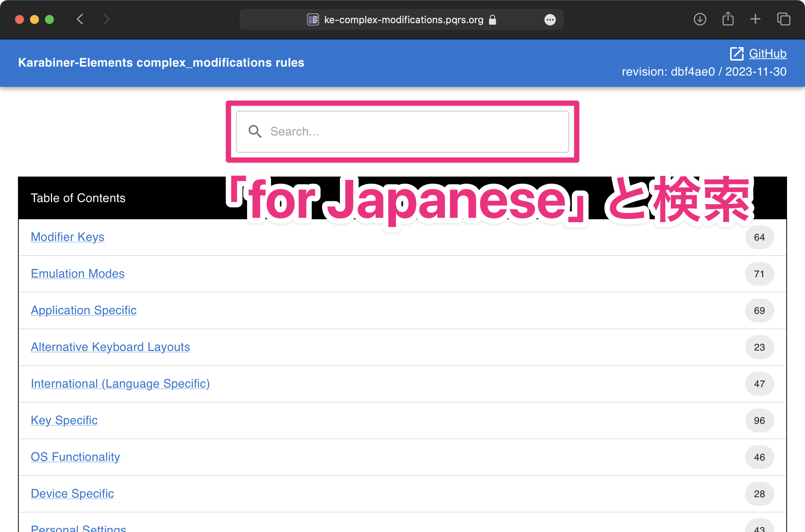Viewport: 805px width, 532px height.
Task: Open the Emulation Modes section
Action: coord(78,274)
